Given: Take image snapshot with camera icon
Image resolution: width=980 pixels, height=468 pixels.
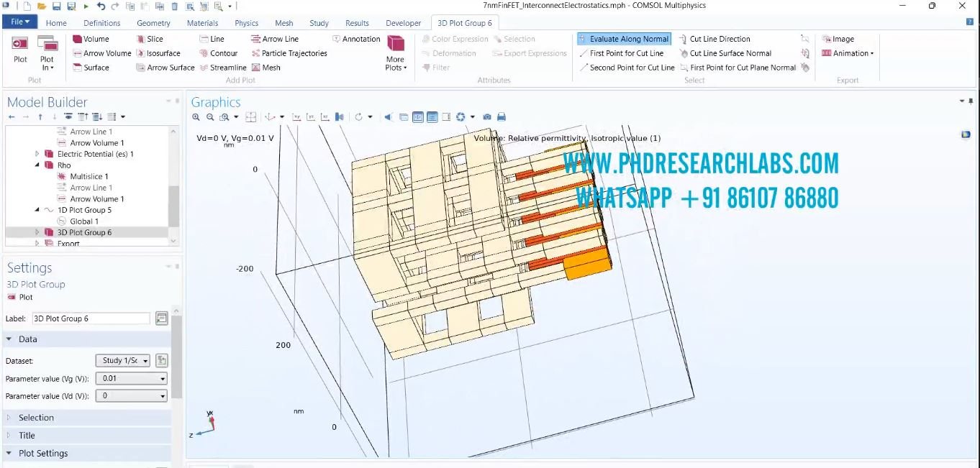Looking at the screenshot, I should tap(487, 116).
